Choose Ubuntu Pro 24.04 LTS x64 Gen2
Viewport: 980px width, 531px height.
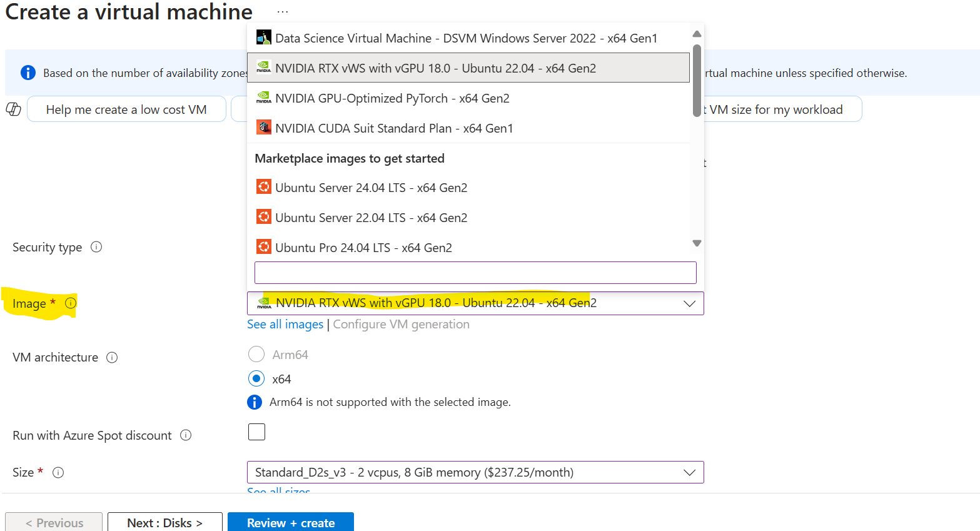(468, 248)
